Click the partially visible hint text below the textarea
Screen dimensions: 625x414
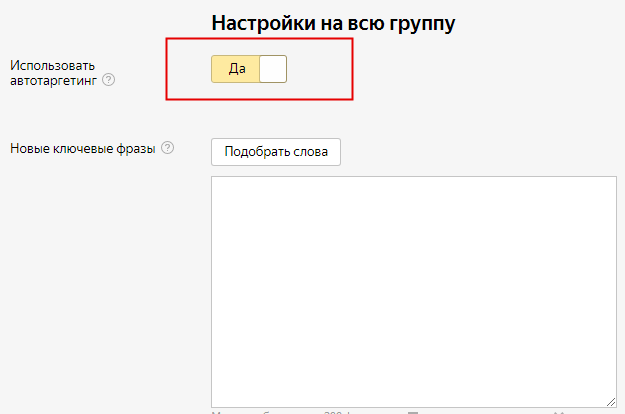pyautogui.click(x=300, y=411)
